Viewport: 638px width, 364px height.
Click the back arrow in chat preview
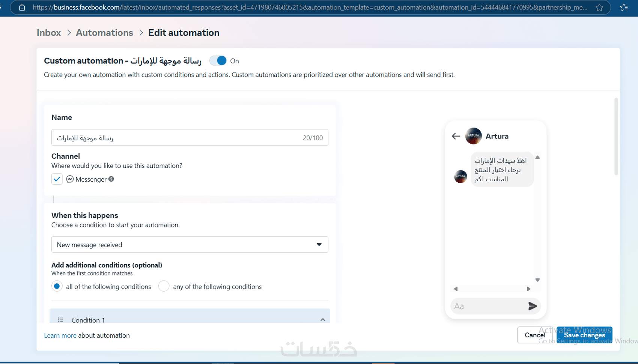pyautogui.click(x=456, y=136)
